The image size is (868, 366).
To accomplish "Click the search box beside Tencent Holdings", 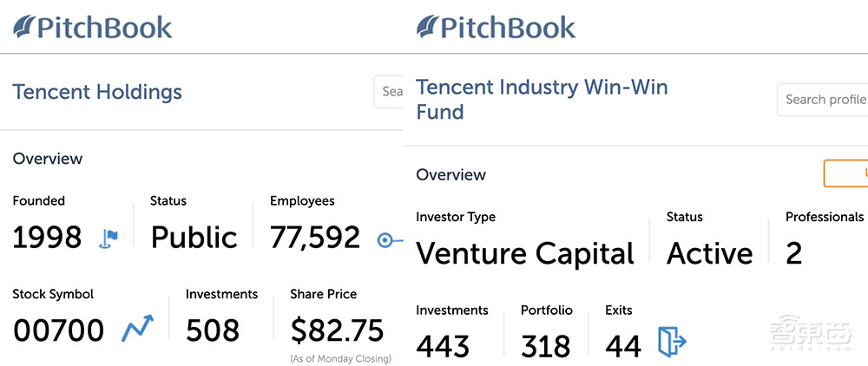I will click(391, 91).
